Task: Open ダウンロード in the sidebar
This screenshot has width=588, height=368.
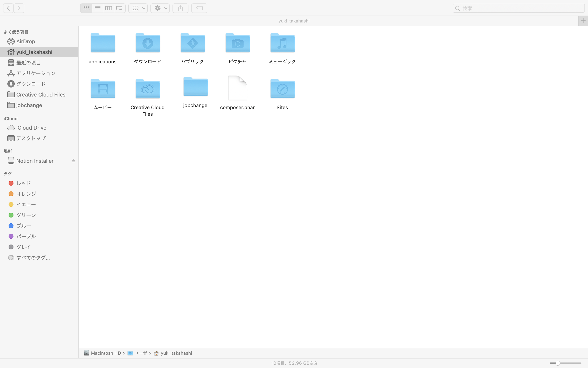Action: pos(39,84)
